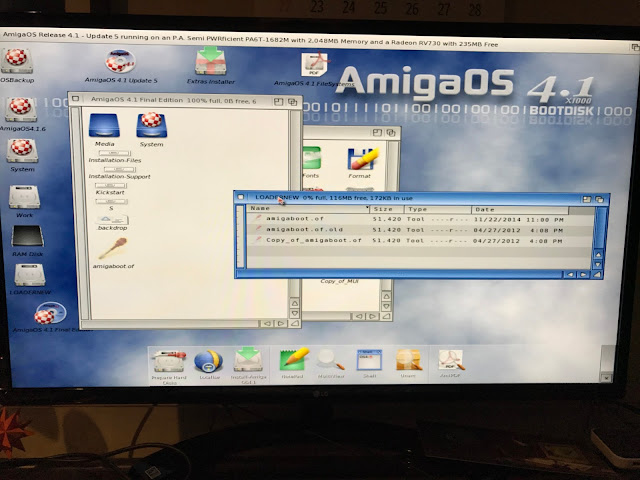Click the Final Edition window vertical scrollbar
This screenshot has width=640, height=480.
click(x=295, y=202)
